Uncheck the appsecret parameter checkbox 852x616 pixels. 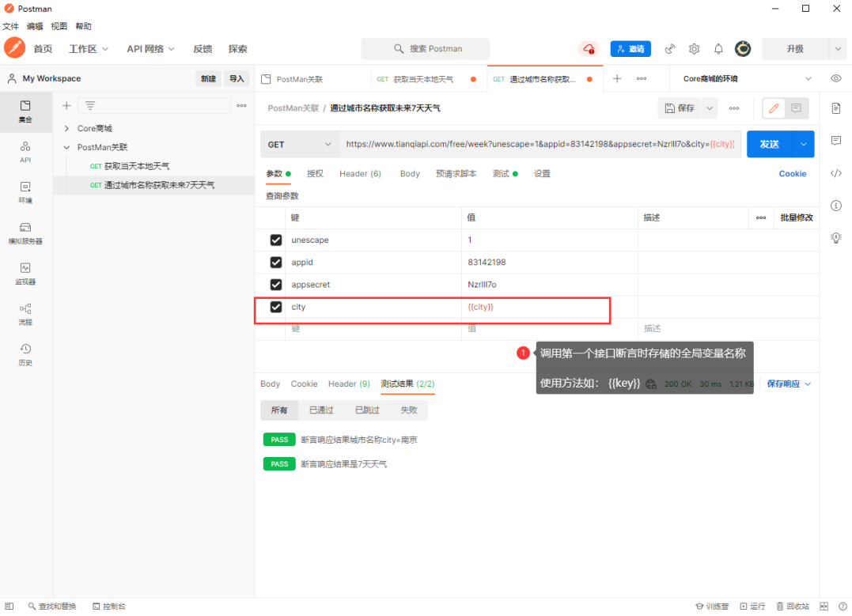276,285
